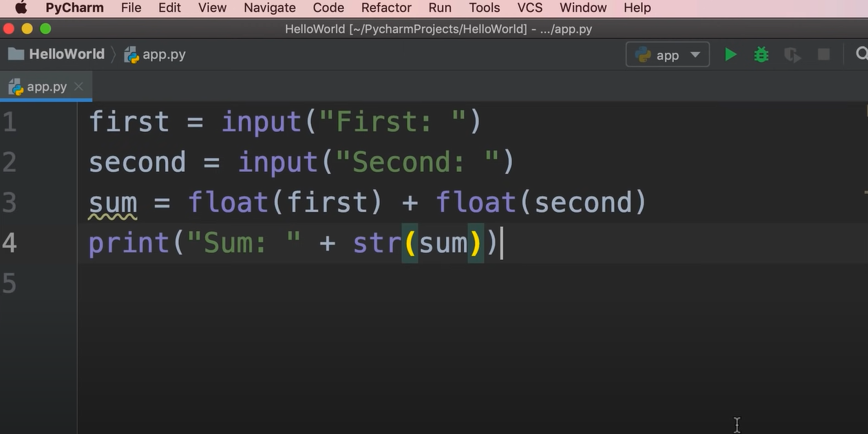The width and height of the screenshot is (868, 434).
Task: Click 'float(first)' on line 3
Action: coord(285,202)
